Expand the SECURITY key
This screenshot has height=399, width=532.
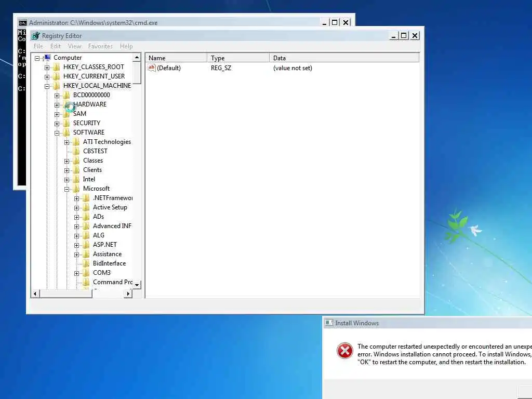click(x=57, y=124)
